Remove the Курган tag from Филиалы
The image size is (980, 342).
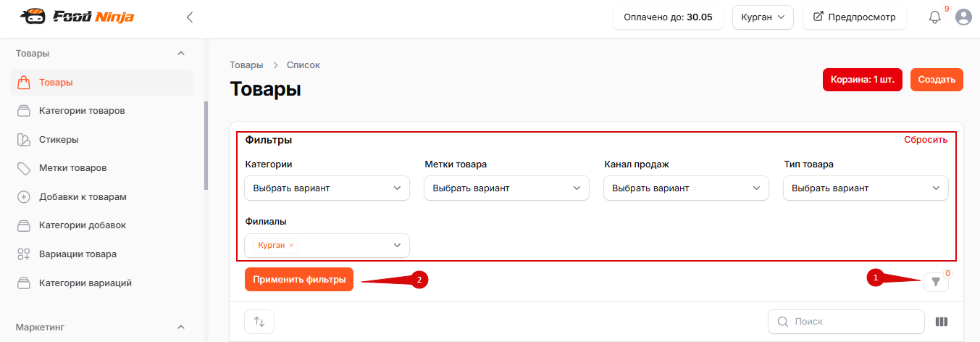point(292,246)
